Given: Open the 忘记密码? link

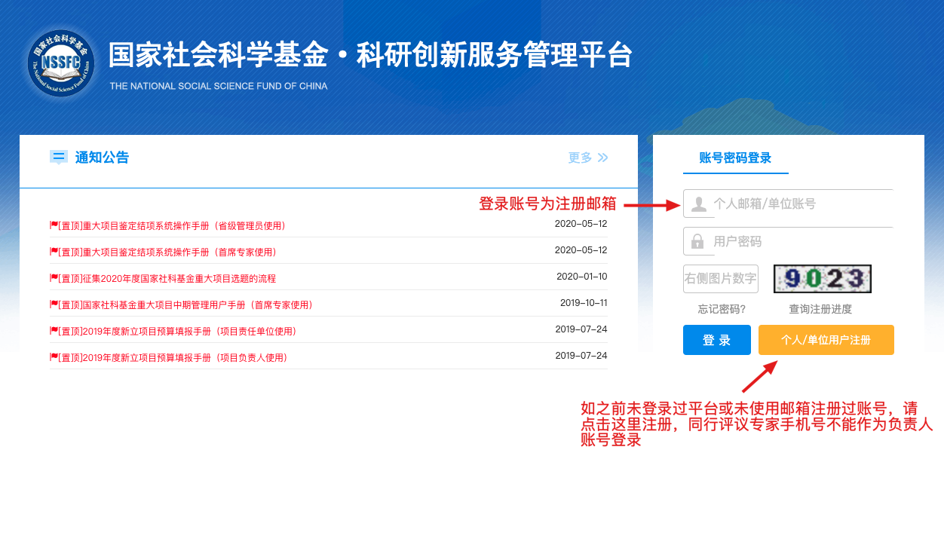Looking at the screenshot, I should click(722, 309).
